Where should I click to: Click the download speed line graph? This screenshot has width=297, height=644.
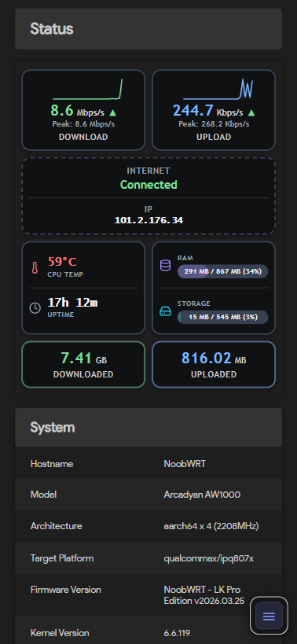[88, 89]
